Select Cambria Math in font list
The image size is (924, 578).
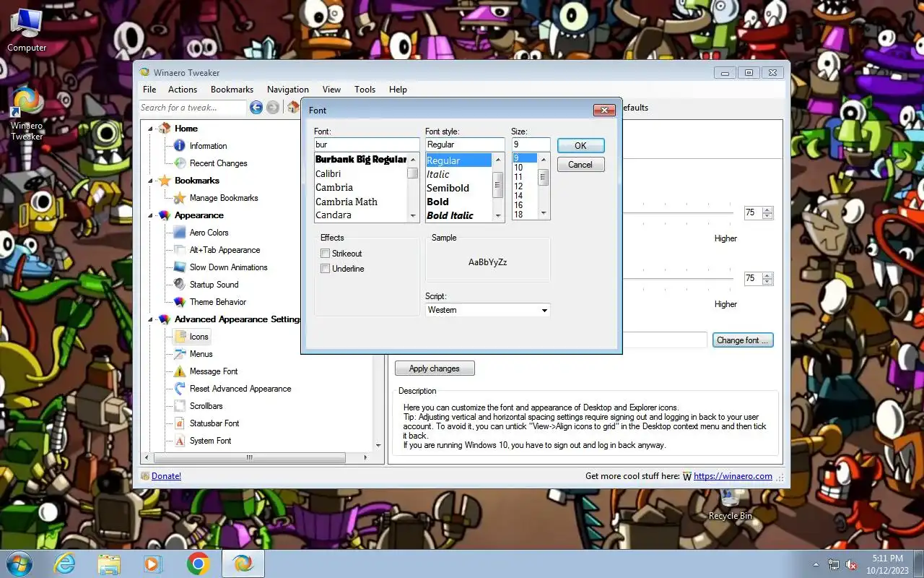click(346, 202)
